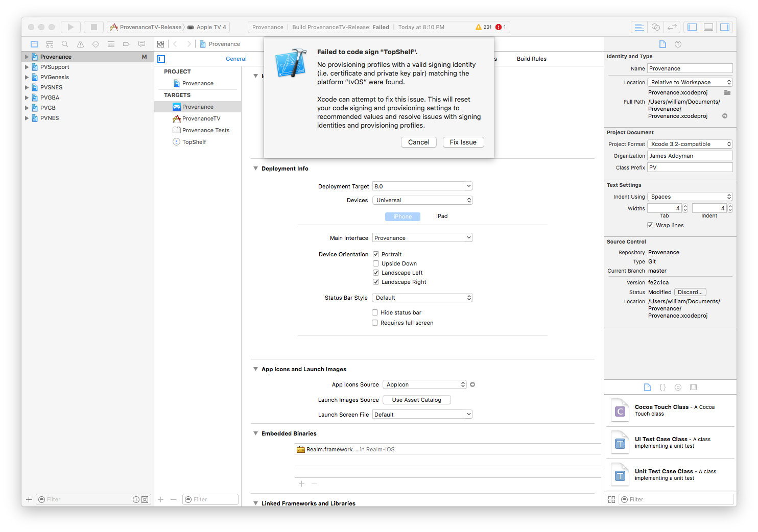758x532 pixels.
Task: Hide the Utilities pane
Action: pos(725,27)
